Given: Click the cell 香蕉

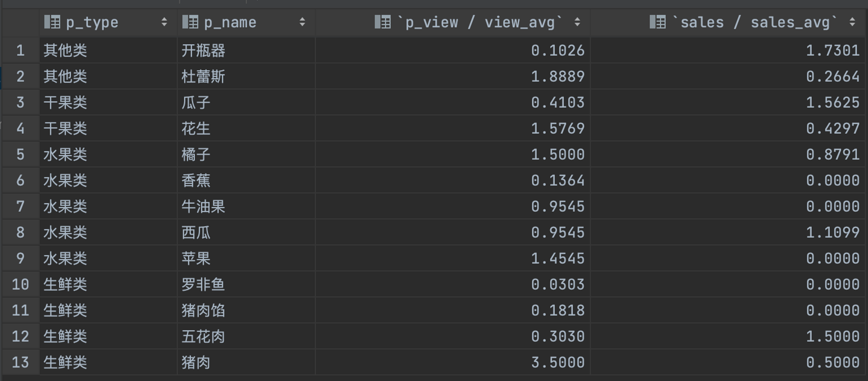Looking at the screenshot, I should click(x=246, y=181).
